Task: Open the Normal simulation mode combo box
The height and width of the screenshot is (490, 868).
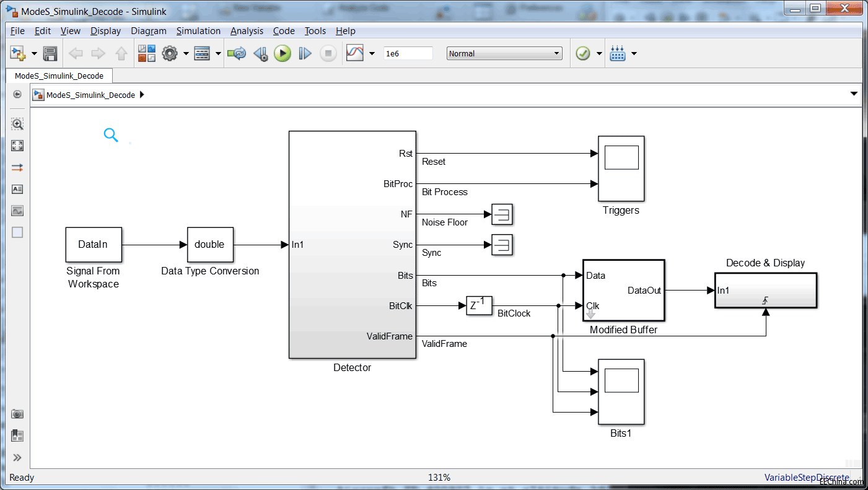Action: tap(504, 54)
